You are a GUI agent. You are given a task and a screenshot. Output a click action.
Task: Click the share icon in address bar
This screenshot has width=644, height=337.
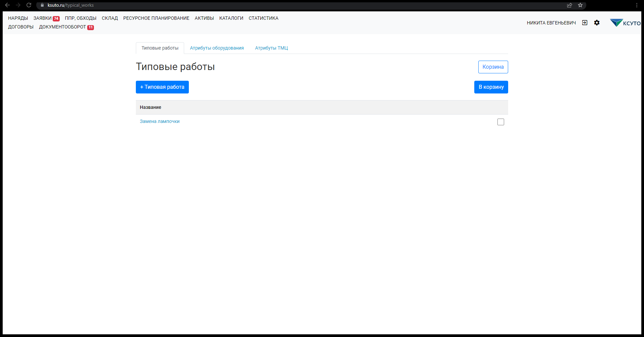pyautogui.click(x=570, y=5)
